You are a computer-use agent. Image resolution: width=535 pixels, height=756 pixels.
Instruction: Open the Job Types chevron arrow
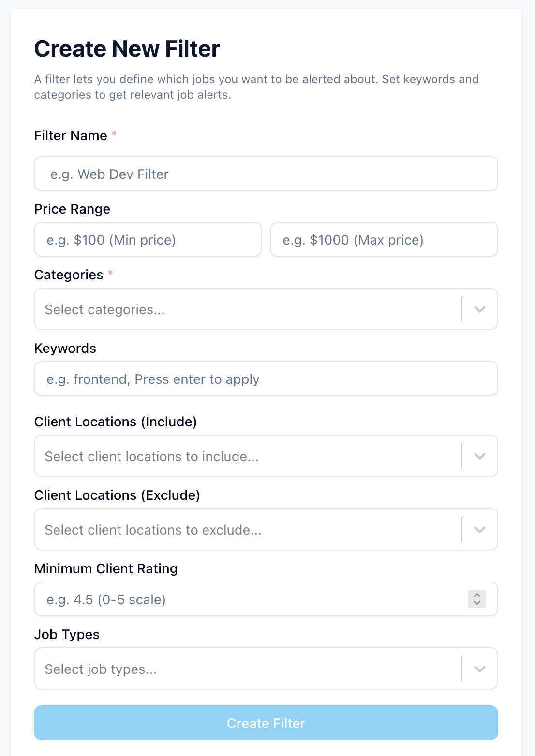[x=479, y=669]
